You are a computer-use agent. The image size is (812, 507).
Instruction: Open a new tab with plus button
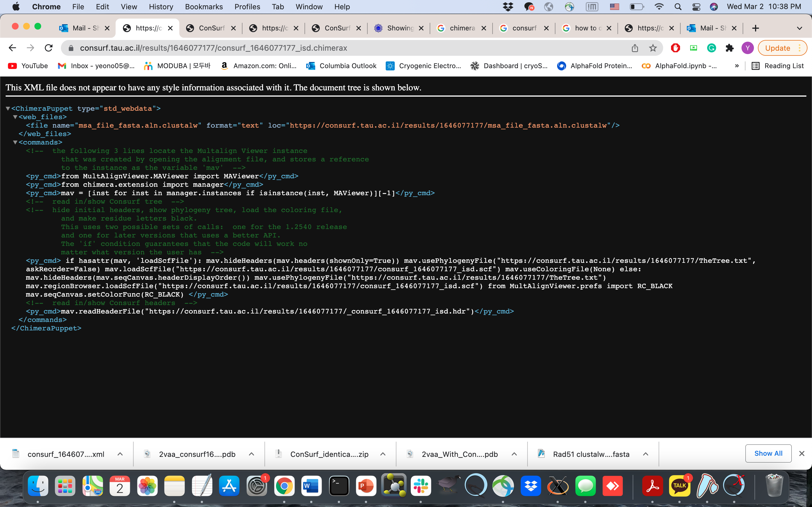[x=755, y=28]
